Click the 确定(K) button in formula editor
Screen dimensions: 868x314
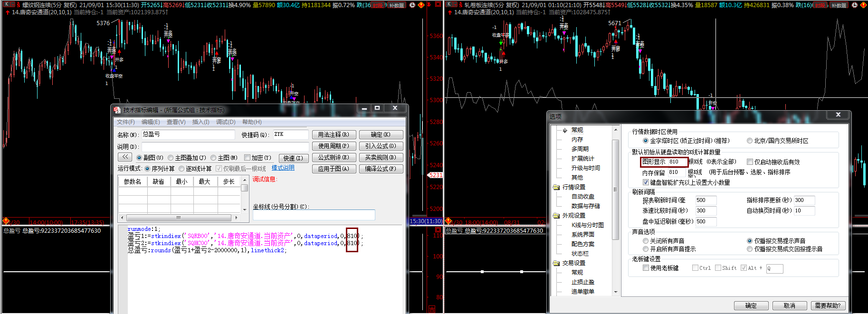381,134
